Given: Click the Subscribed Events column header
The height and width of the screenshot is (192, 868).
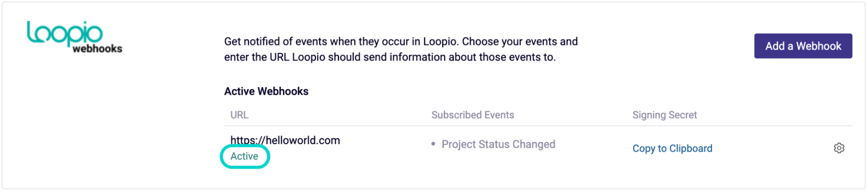Looking at the screenshot, I should click(x=472, y=115).
